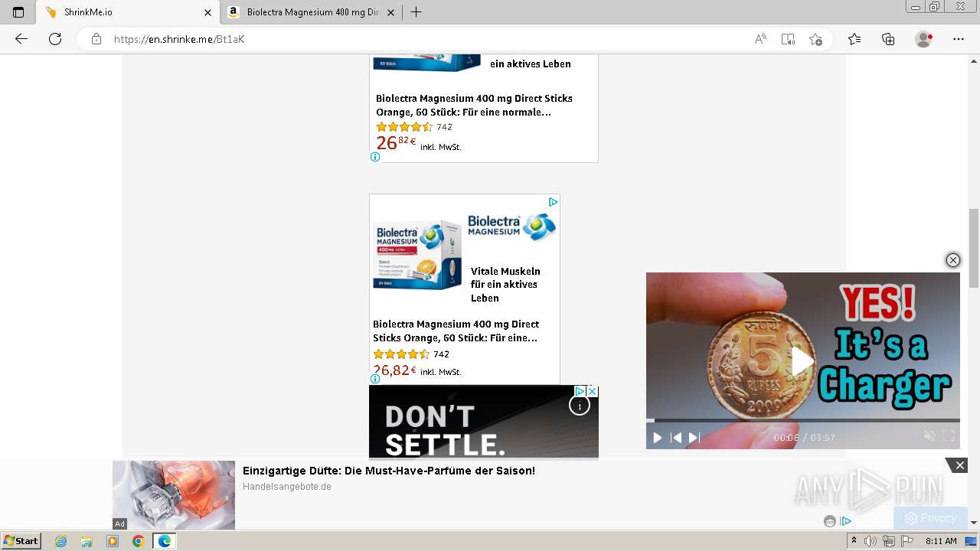The width and height of the screenshot is (980, 551).
Task: Click the 742 ratings count in top ad
Action: [x=444, y=127]
